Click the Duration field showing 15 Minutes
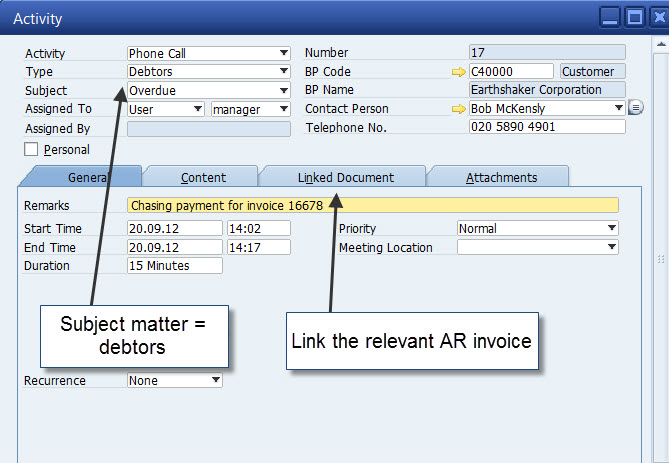 pyautogui.click(x=175, y=266)
